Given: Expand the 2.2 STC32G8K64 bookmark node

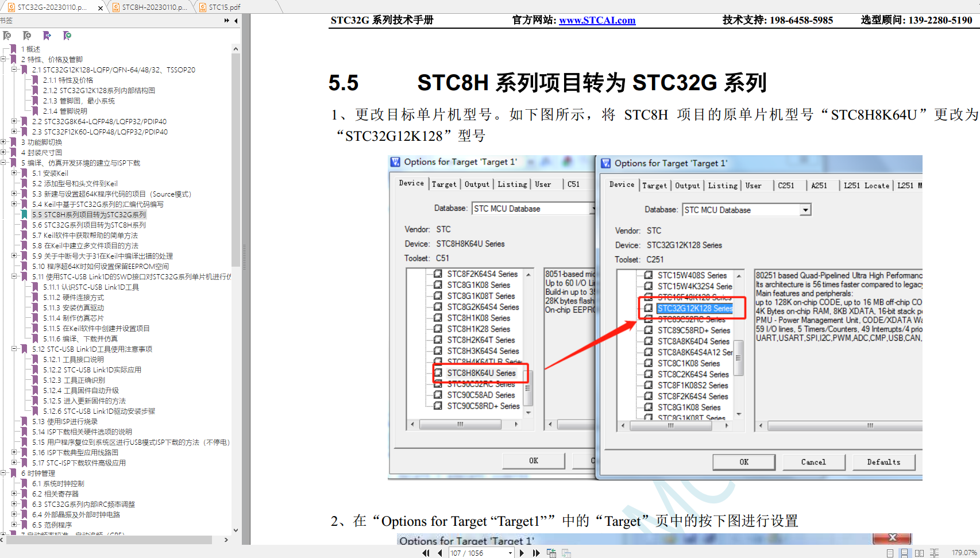Looking at the screenshot, I should [14, 121].
